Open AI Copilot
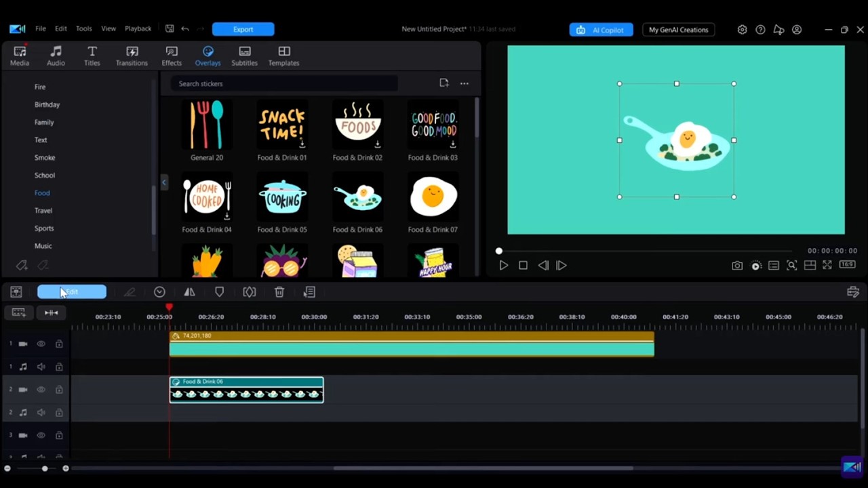This screenshot has width=868, height=488. click(601, 30)
